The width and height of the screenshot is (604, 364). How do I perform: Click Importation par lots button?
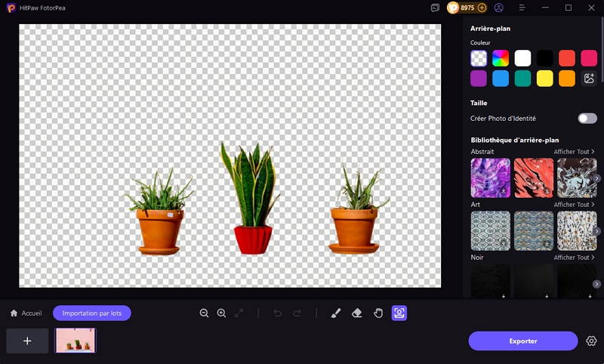92,313
